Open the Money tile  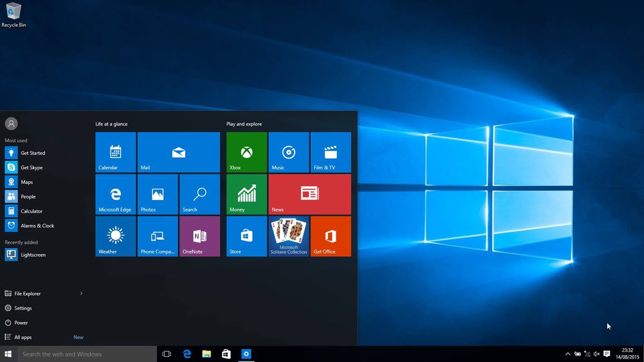[246, 194]
